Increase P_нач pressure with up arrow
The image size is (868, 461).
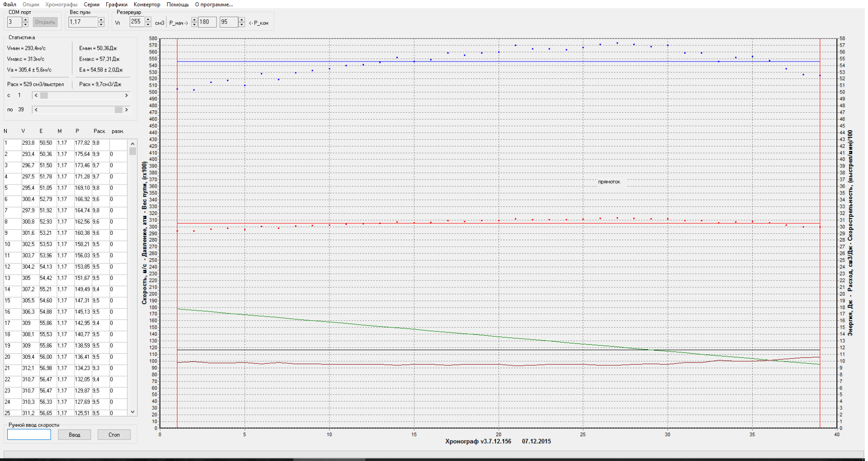pyautogui.click(x=194, y=19)
